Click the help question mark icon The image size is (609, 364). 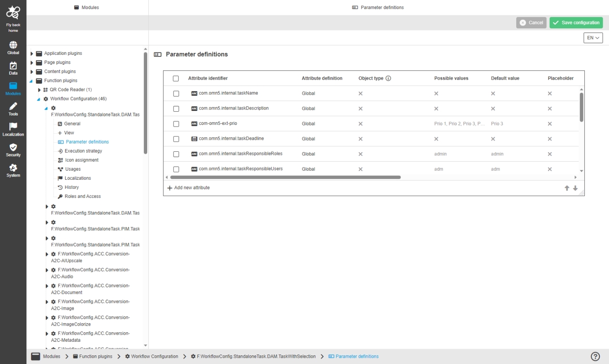tap(595, 357)
